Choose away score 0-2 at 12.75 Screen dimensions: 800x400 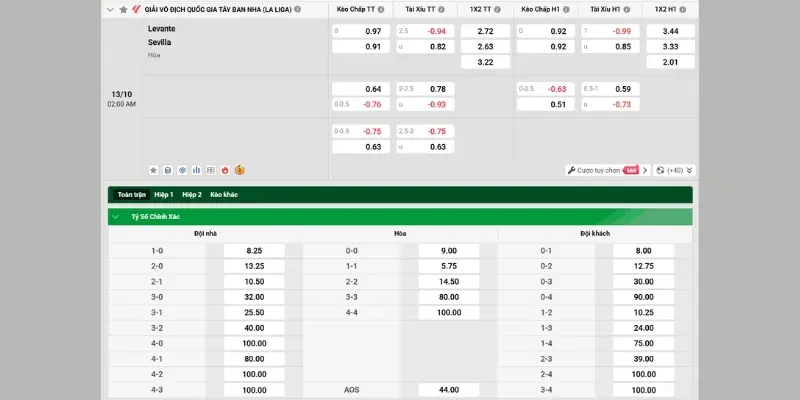[643, 266]
